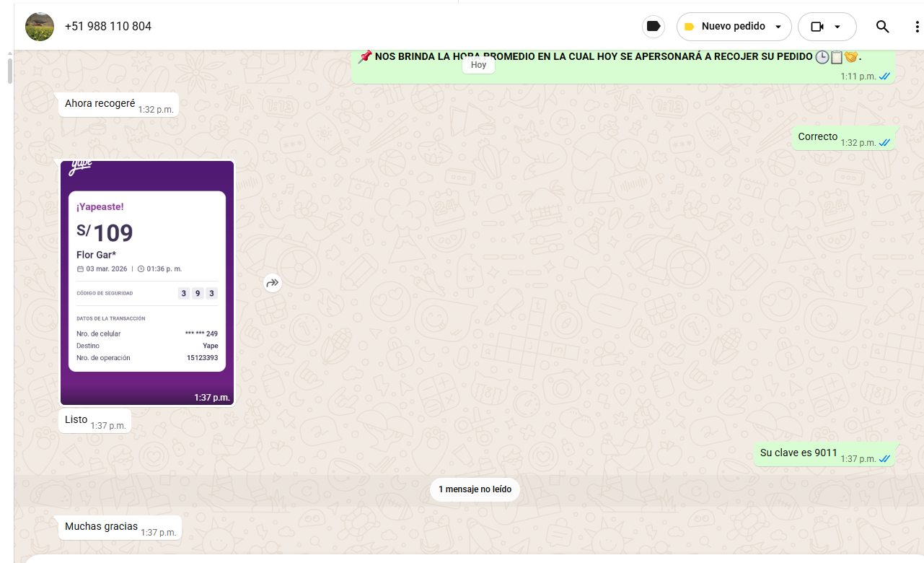This screenshot has width=924, height=563.
Task: Forward the Yape receipt image
Action: (x=272, y=283)
